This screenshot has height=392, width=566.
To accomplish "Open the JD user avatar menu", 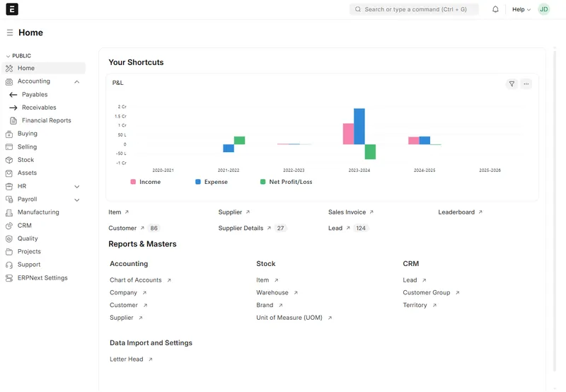I will point(543,9).
